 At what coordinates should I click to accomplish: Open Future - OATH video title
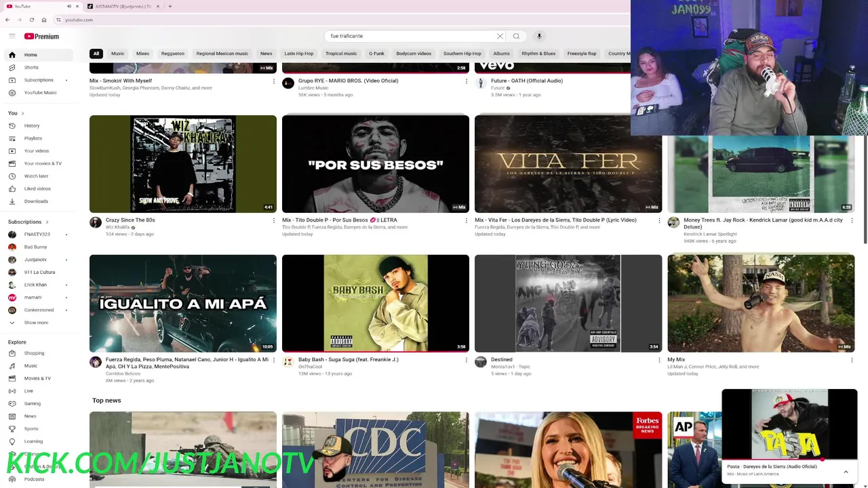(527, 81)
